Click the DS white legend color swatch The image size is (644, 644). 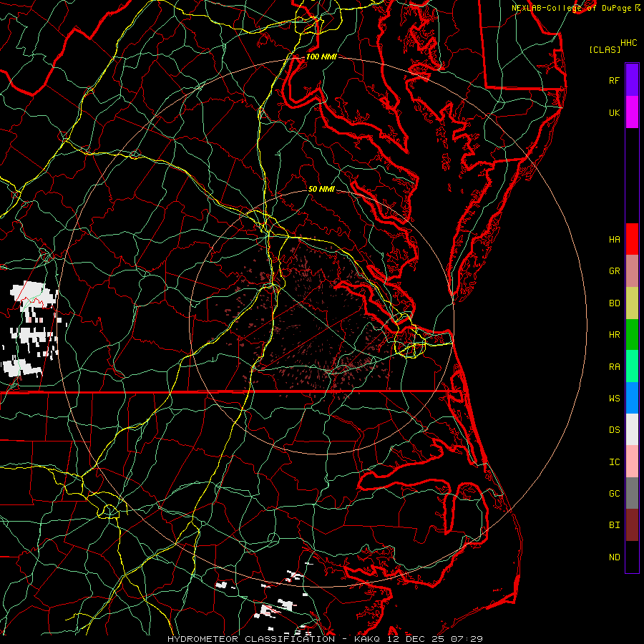(x=632, y=429)
